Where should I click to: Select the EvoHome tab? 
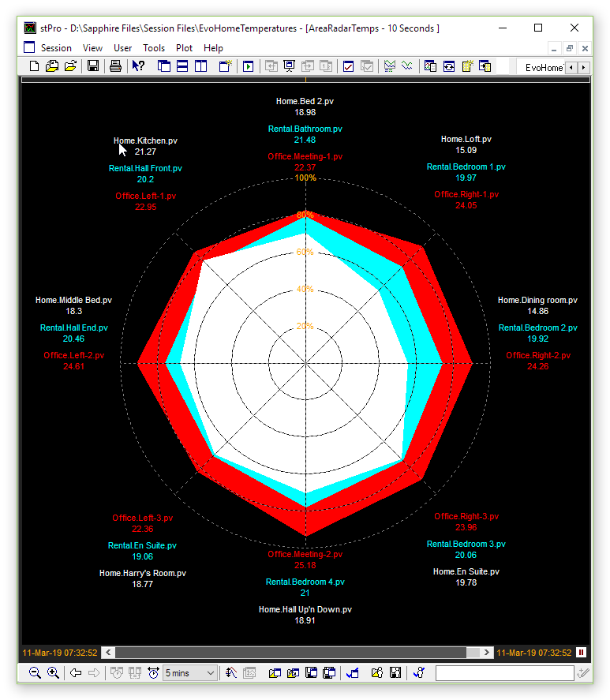pyautogui.click(x=541, y=67)
